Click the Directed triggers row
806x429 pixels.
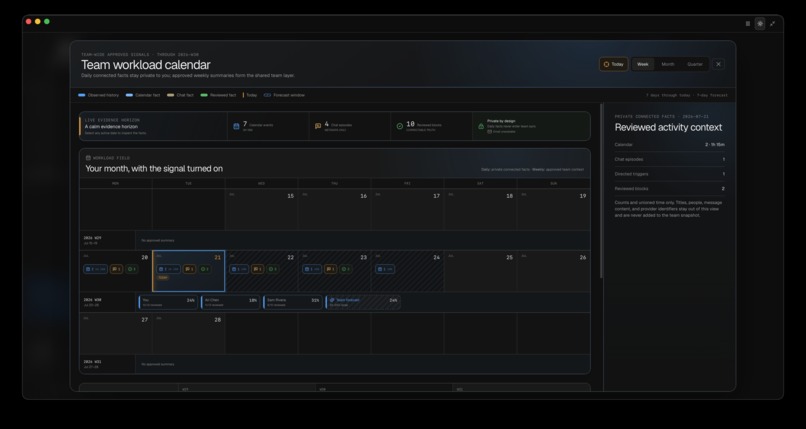(x=669, y=174)
